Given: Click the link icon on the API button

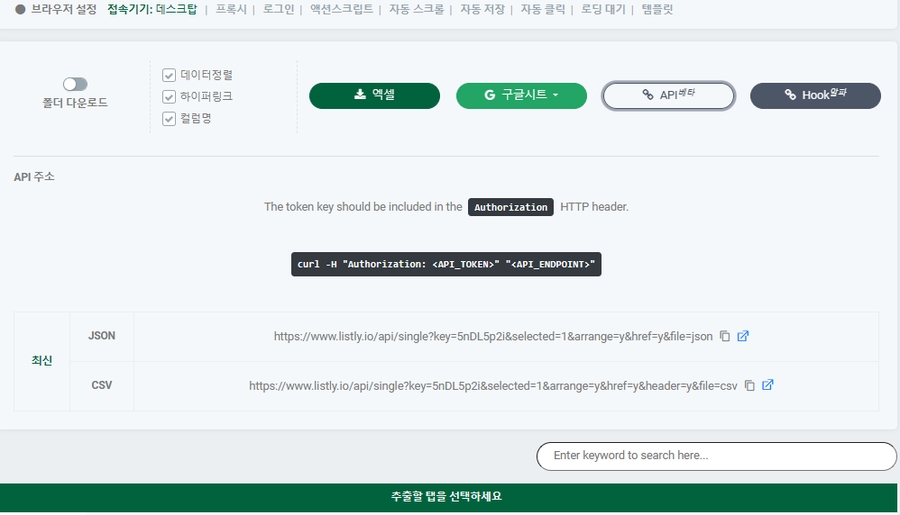Looking at the screenshot, I should coord(648,95).
